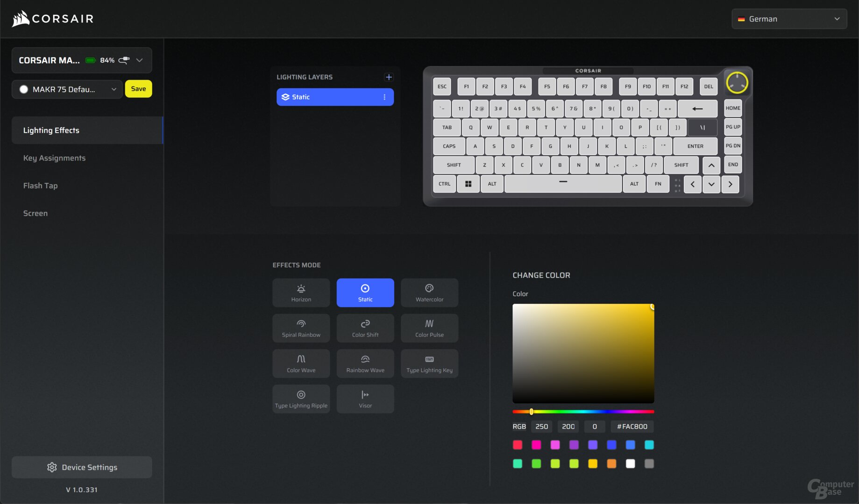Select the PG UP key on preview
Viewport: 859px width, 504px height.
[733, 127]
